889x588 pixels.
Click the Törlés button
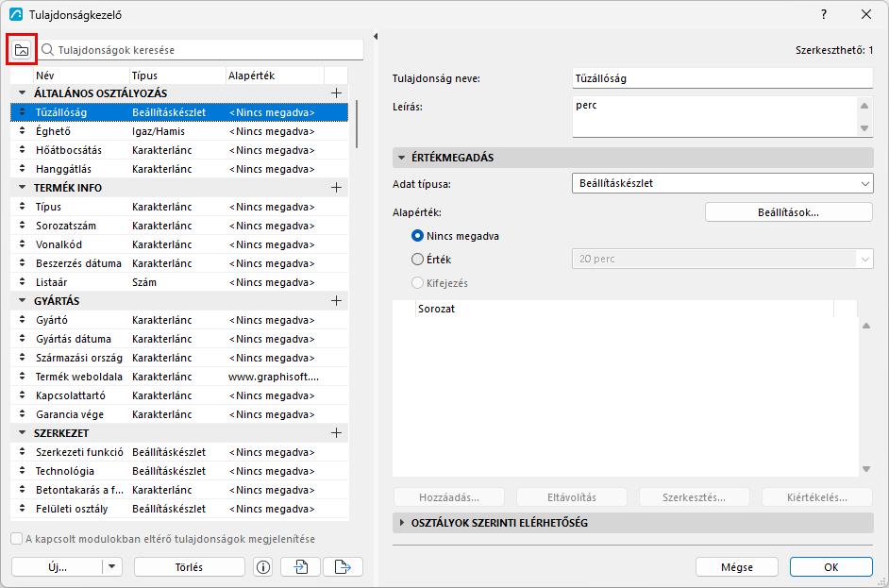tap(190, 567)
